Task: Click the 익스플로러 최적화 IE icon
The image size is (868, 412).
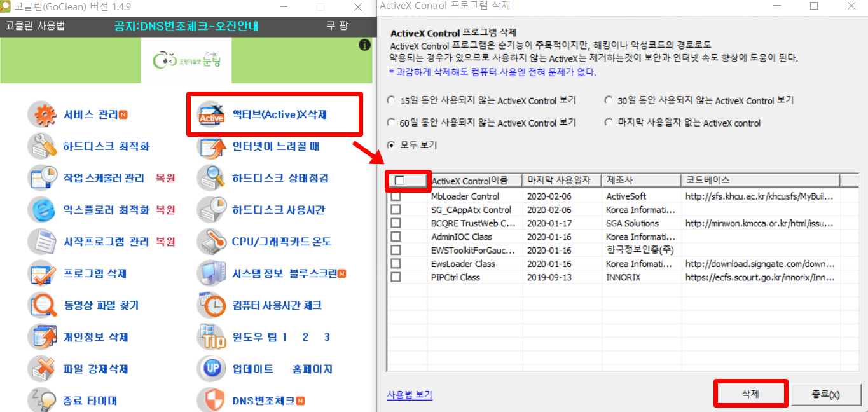Action: [x=43, y=210]
